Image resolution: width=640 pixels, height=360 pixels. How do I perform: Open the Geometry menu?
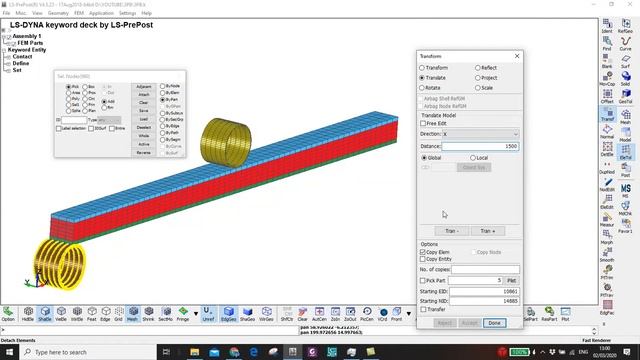58,13
